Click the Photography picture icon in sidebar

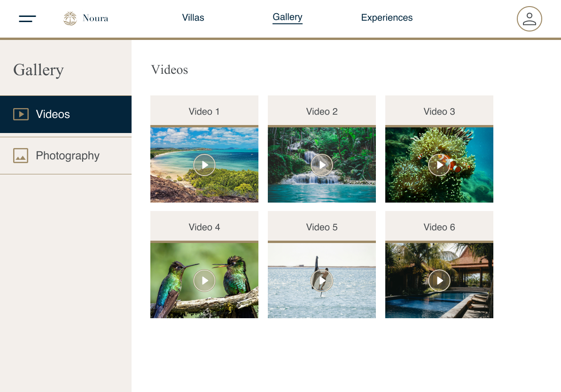(21, 156)
